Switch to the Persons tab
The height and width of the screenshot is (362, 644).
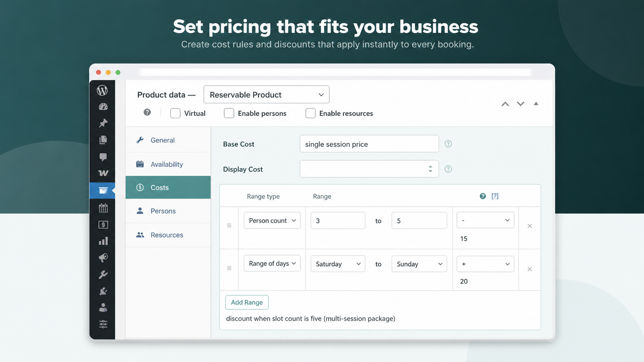click(x=168, y=211)
